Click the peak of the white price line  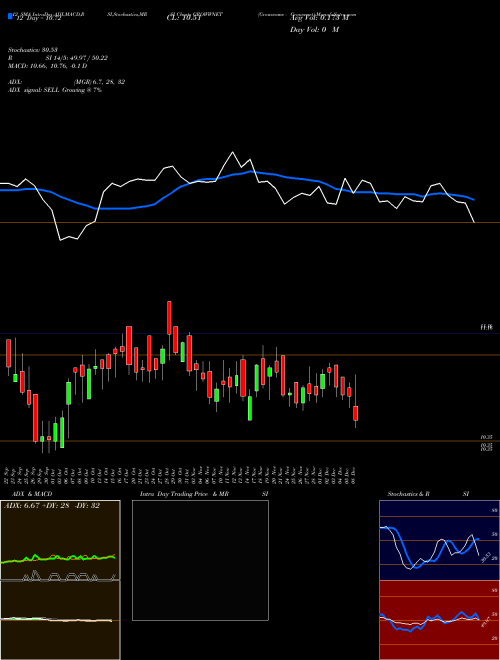pyautogui.click(x=232, y=152)
